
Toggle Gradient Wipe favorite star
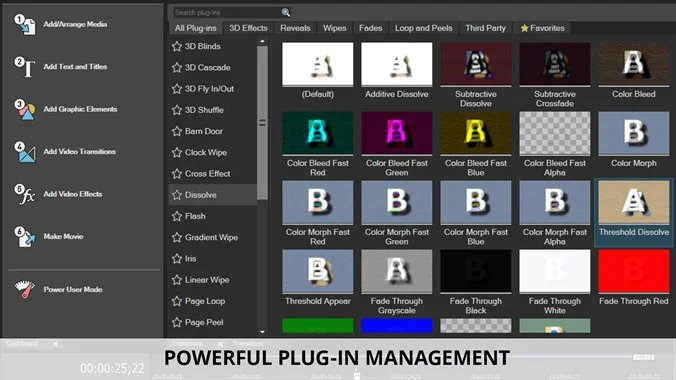click(x=177, y=237)
